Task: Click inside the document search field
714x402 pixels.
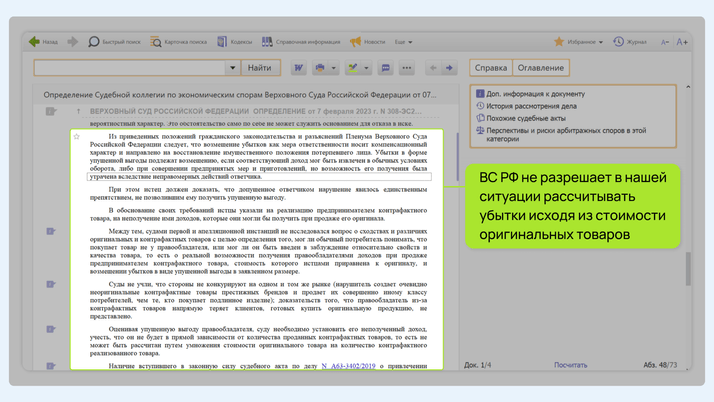Action: point(130,68)
